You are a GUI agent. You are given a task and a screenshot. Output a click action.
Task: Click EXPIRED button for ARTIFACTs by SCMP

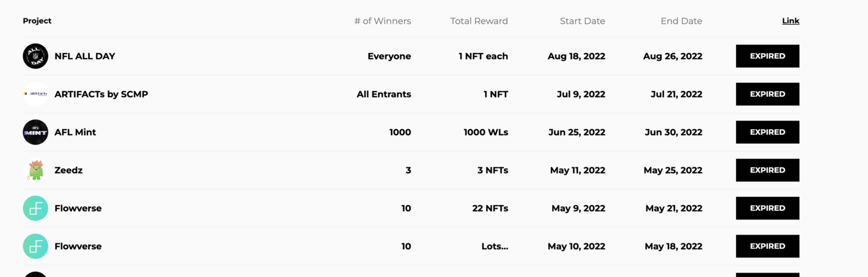tap(767, 94)
